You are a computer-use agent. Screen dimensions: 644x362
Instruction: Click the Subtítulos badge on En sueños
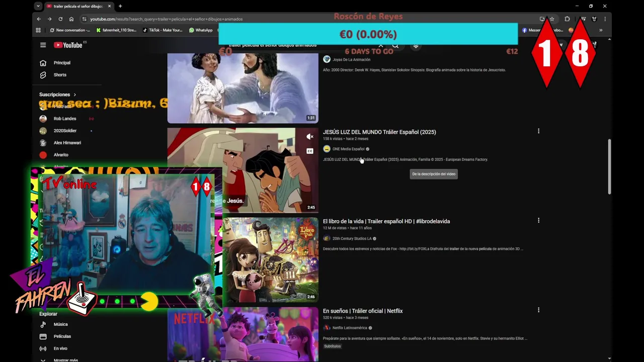pyautogui.click(x=332, y=346)
